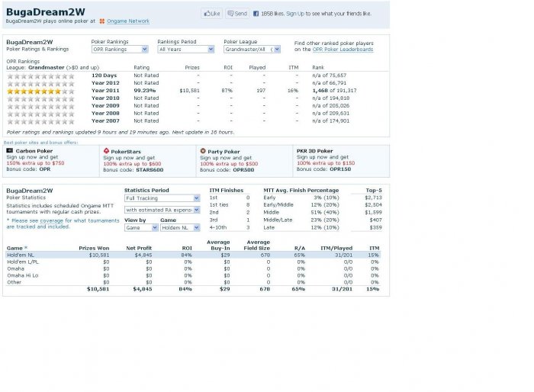Open the coverage link
This screenshot has width=534, height=392.
(x=51, y=220)
